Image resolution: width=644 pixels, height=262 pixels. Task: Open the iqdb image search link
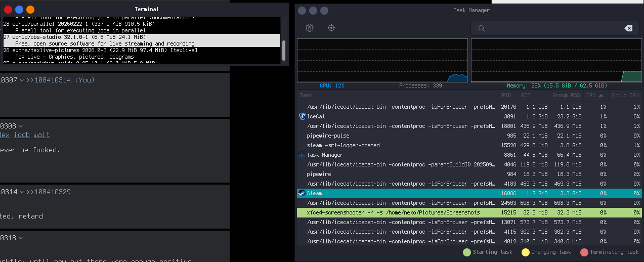point(22,135)
